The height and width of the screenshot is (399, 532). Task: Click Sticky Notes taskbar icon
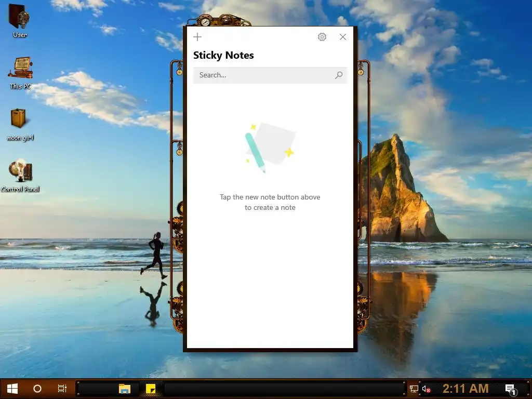click(151, 389)
